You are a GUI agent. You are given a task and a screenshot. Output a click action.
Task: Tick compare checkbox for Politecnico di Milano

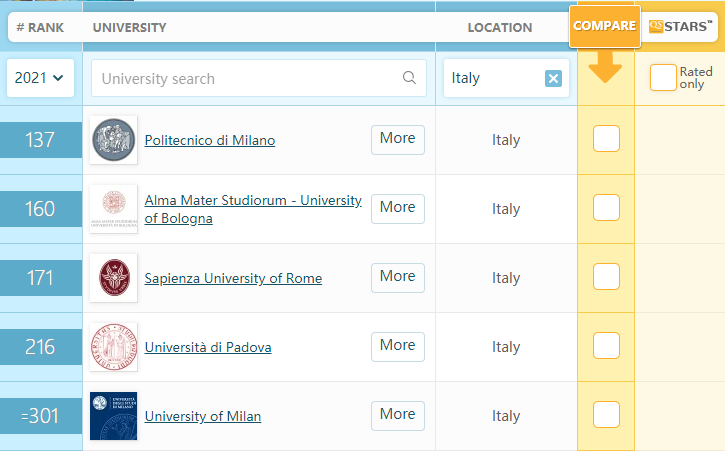click(x=606, y=138)
